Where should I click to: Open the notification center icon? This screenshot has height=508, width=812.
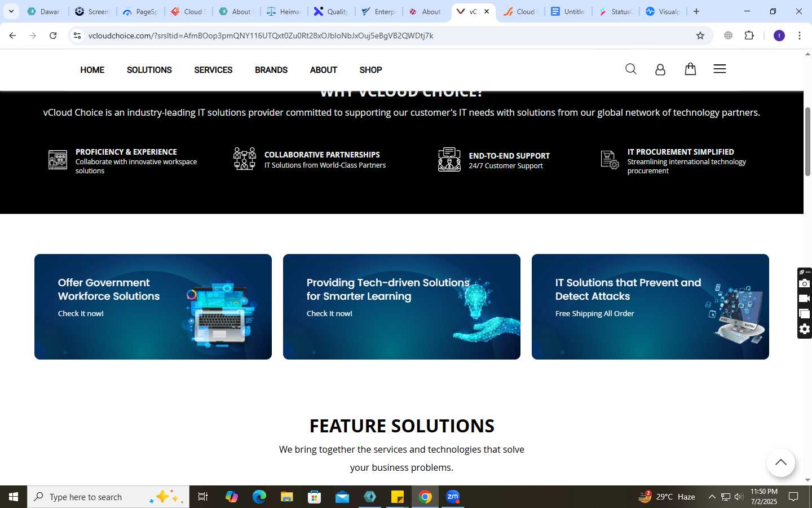coord(793,497)
